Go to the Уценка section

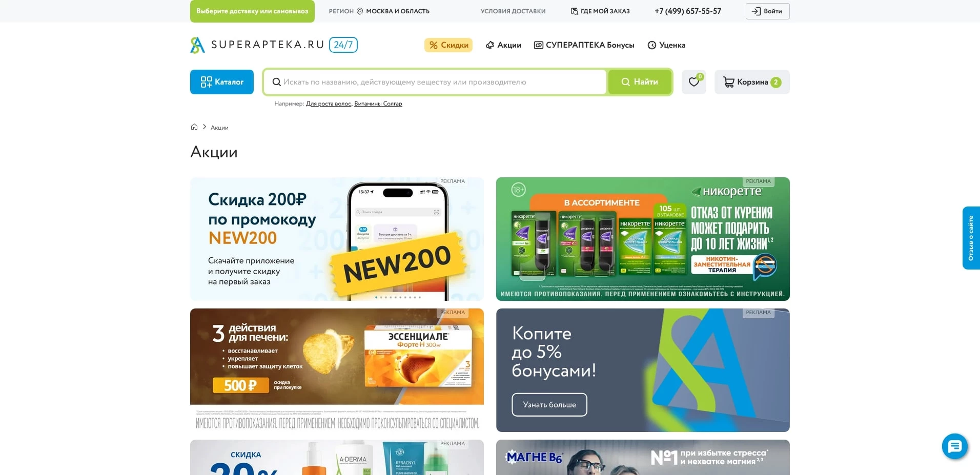pyautogui.click(x=666, y=45)
